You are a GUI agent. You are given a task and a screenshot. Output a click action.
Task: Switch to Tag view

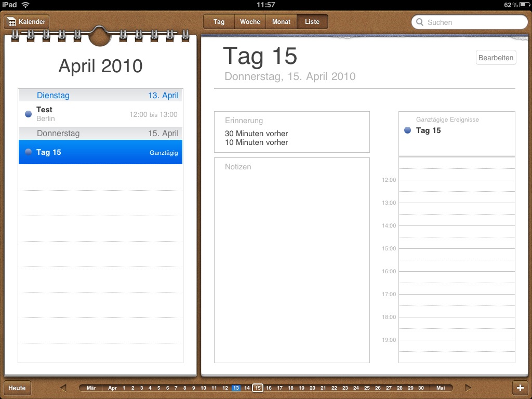tap(219, 22)
